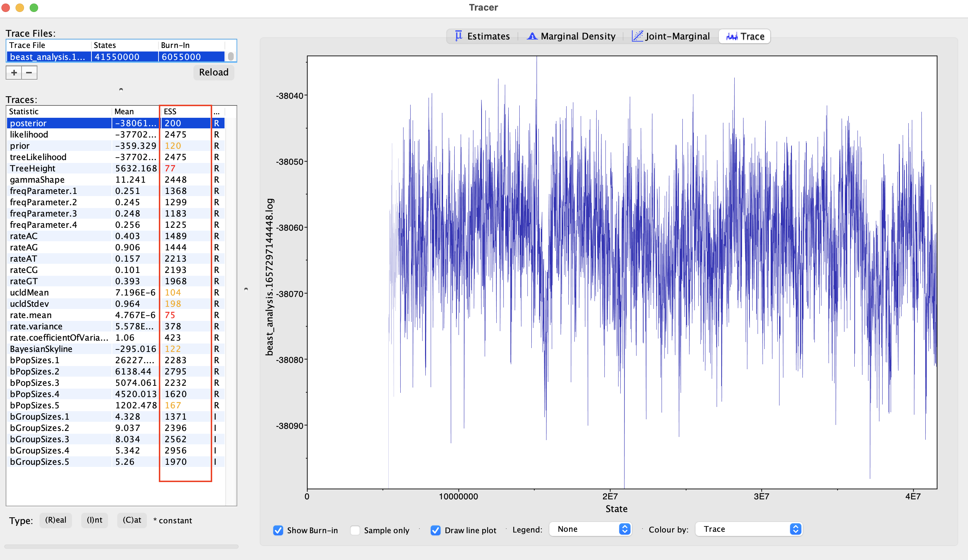Click the green macOS fullscreen button
The height and width of the screenshot is (560, 968).
[34, 8]
